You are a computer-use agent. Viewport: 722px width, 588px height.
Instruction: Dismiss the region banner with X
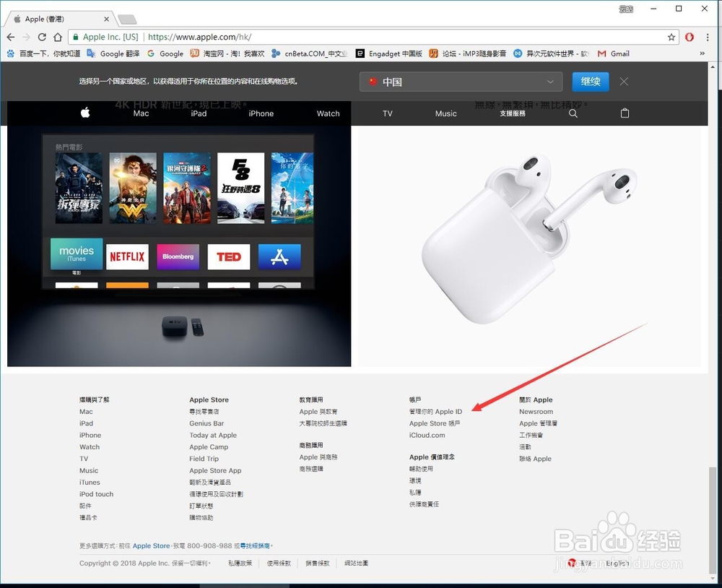coord(624,82)
